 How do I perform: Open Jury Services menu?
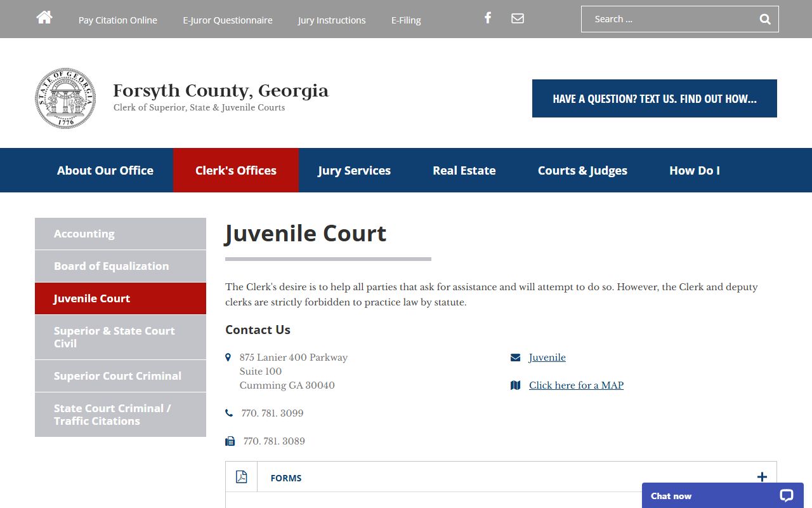click(354, 170)
